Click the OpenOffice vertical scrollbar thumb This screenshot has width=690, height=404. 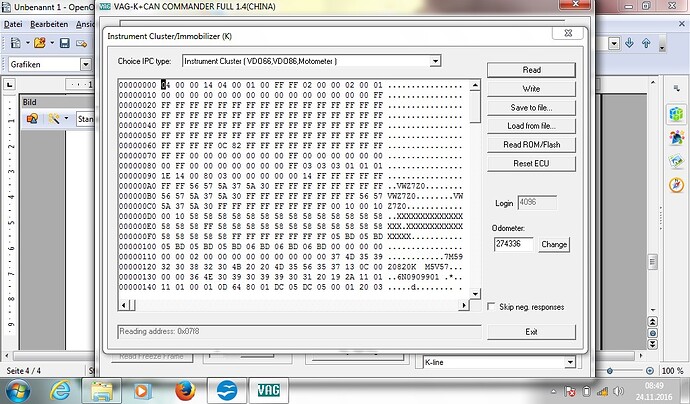(653, 261)
